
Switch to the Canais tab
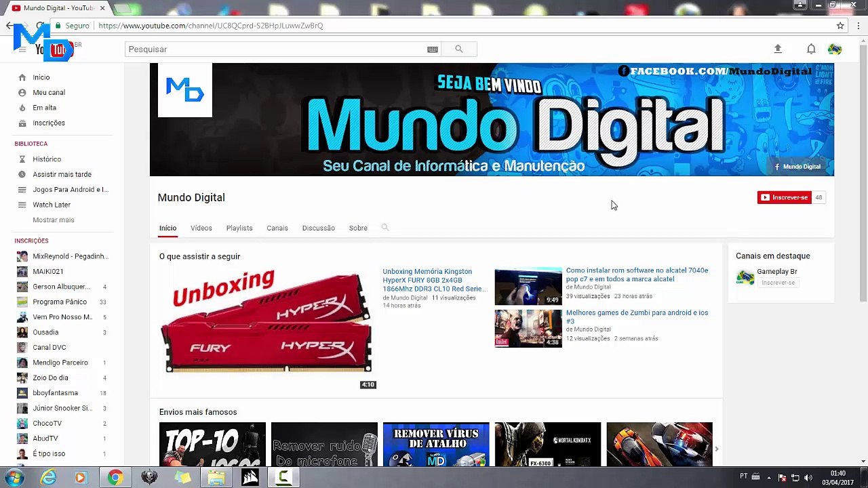click(x=277, y=228)
